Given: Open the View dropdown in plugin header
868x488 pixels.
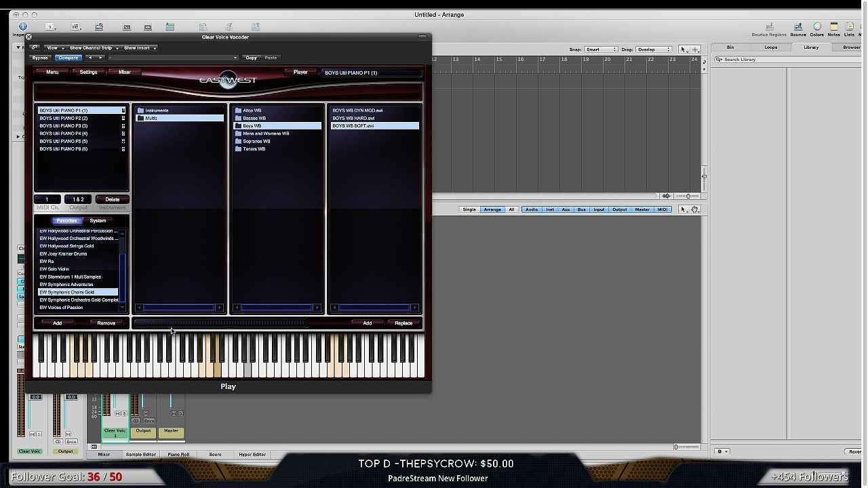Looking at the screenshot, I should click(54, 48).
